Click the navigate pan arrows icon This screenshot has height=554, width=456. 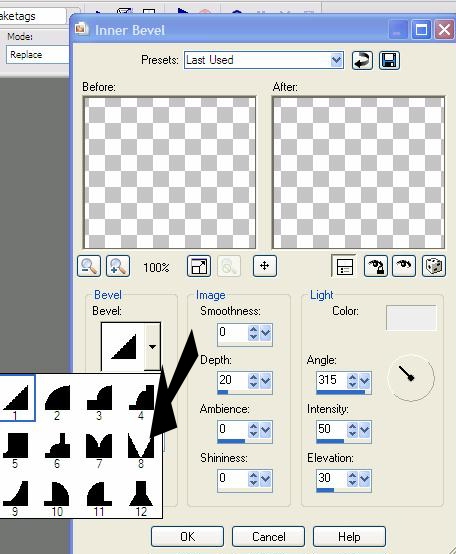265,266
